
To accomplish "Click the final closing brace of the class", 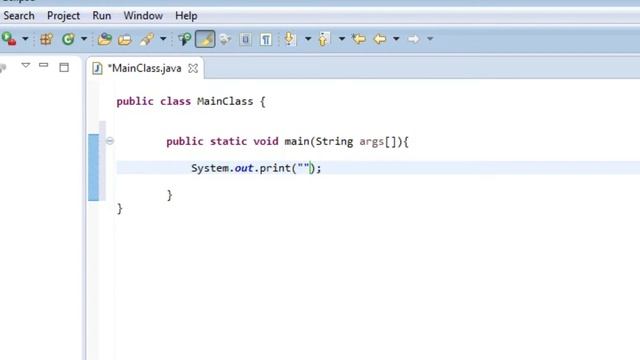I will (120, 209).
